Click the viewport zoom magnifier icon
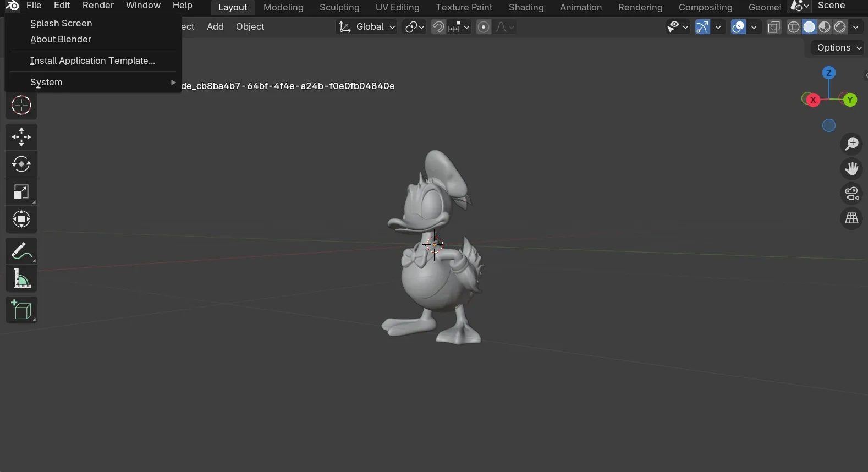The width and height of the screenshot is (868, 472). pos(851,144)
